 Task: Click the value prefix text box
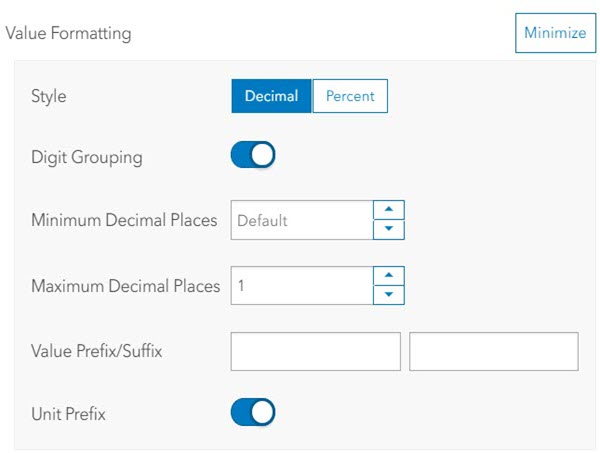pyautogui.click(x=315, y=352)
